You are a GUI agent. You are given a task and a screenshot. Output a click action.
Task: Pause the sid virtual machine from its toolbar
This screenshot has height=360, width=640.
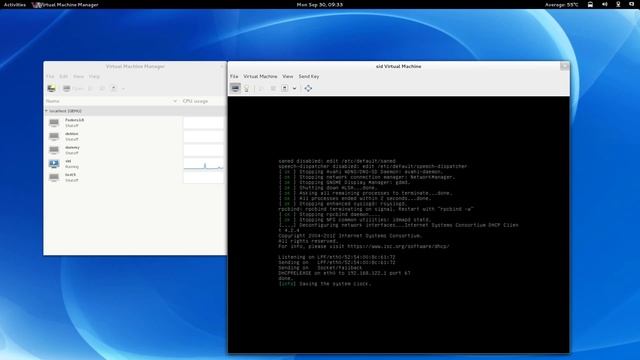(273, 88)
